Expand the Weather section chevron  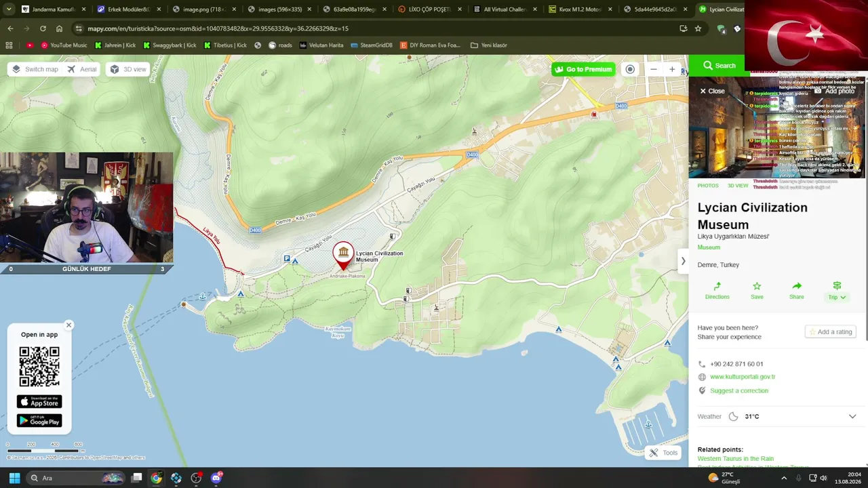click(x=852, y=417)
